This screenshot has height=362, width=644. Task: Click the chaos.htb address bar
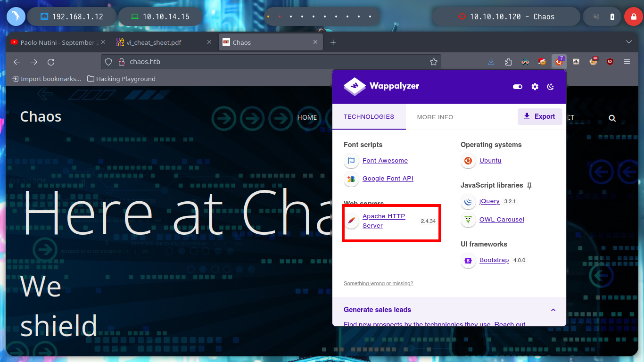[271, 62]
